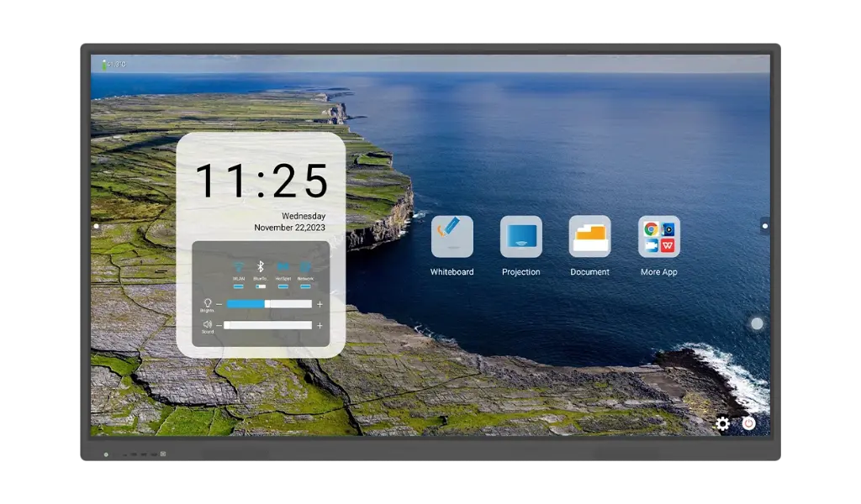The height and width of the screenshot is (504, 861).
Task: Click the Network icon
Action: click(305, 266)
